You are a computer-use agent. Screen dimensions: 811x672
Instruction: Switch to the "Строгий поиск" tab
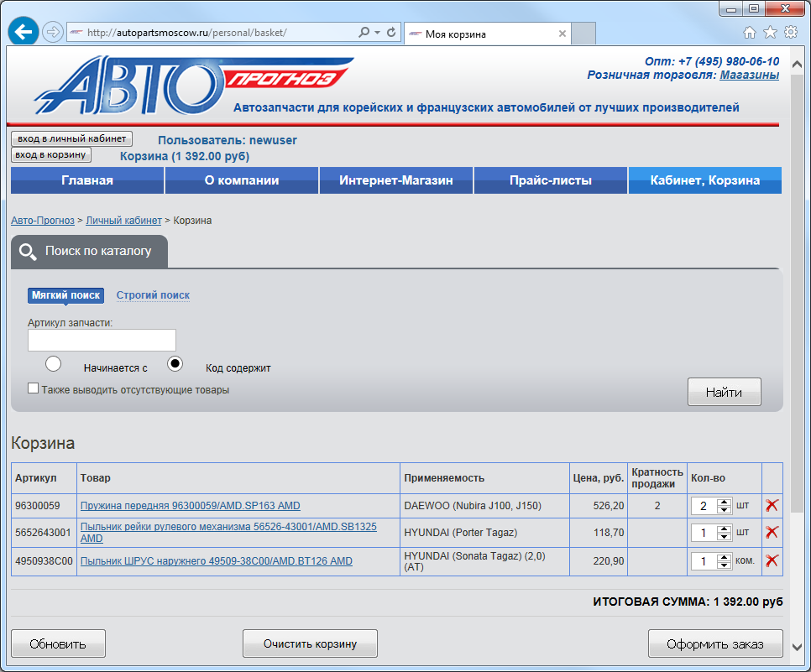click(153, 295)
